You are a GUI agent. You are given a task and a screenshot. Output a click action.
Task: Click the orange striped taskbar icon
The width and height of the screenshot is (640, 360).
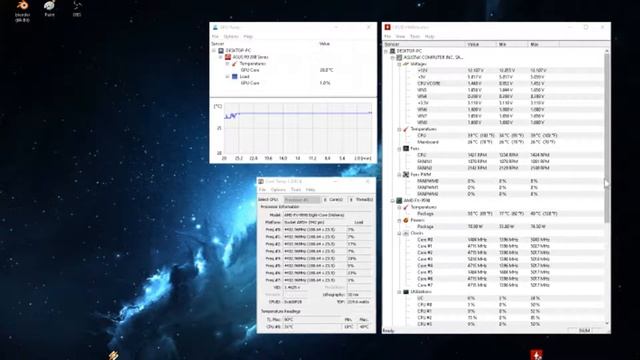tap(113, 355)
